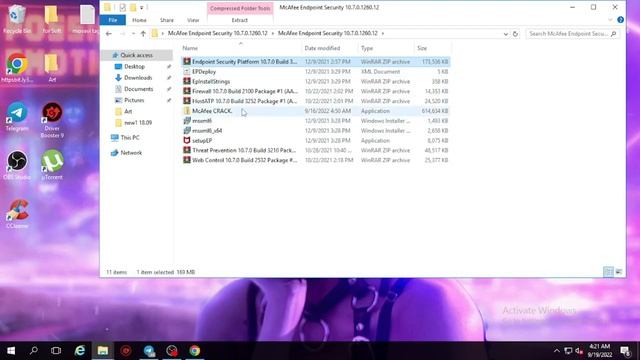Viewport: 640px width, 360px height.
Task: Sort files by the Name column
Action: pos(241,48)
